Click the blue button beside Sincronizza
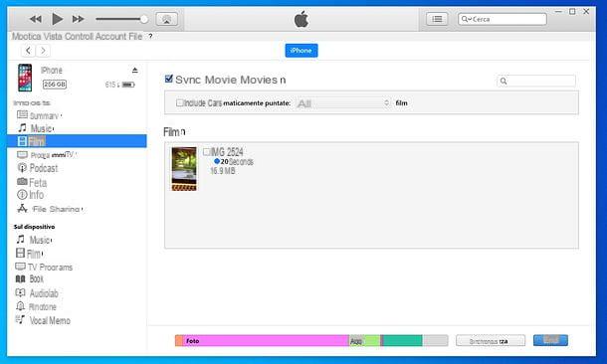This screenshot has width=607, height=364. 550,340
